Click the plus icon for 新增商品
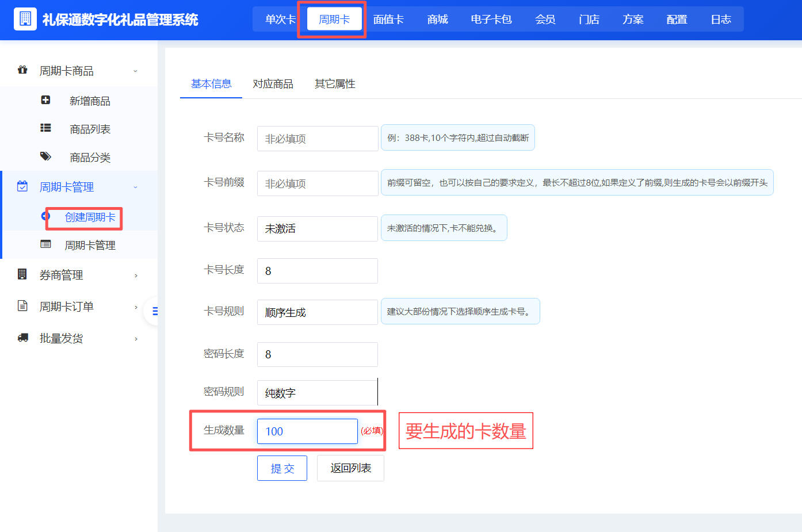This screenshot has height=532, width=802. coord(45,100)
